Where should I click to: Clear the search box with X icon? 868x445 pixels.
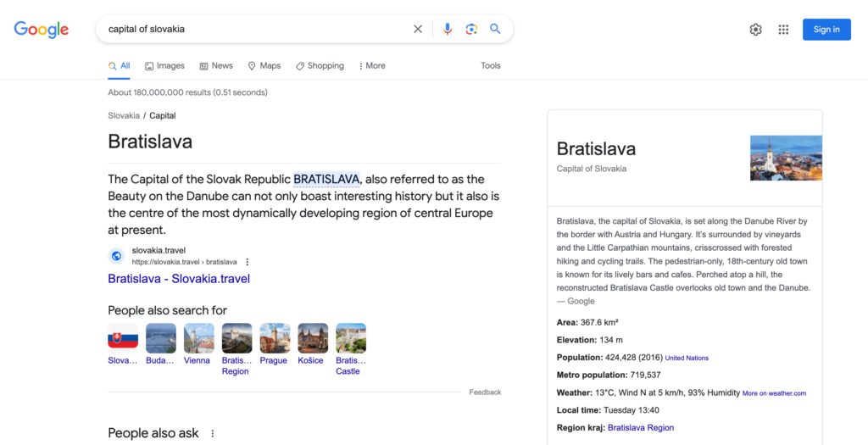418,30
